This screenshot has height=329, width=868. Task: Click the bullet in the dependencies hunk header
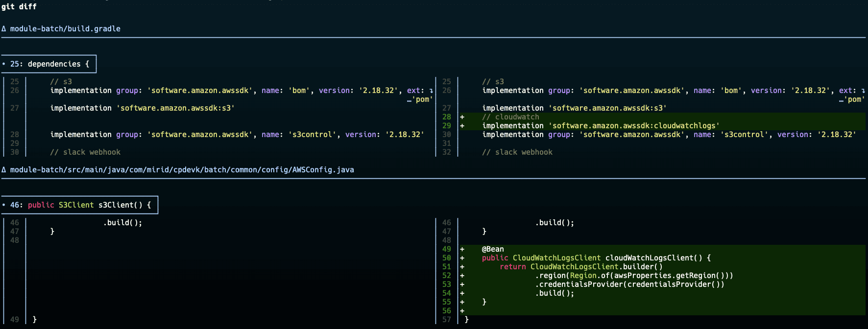pos(4,64)
